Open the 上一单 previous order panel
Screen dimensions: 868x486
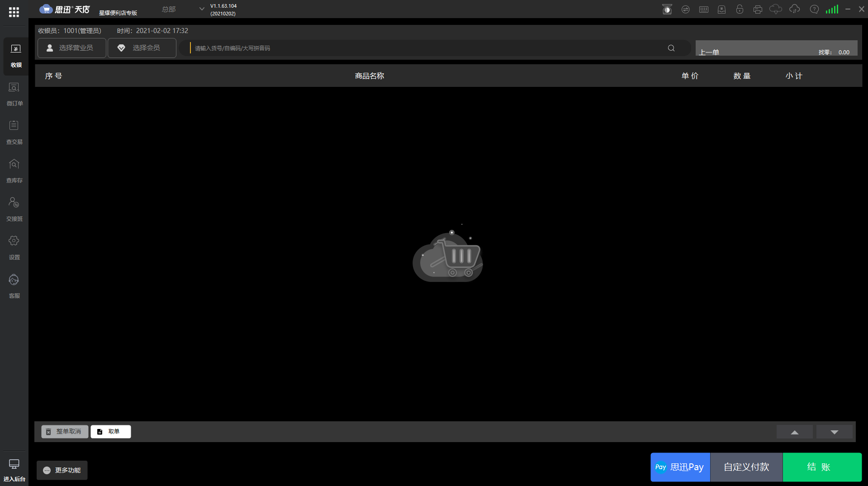click(776, 48)
